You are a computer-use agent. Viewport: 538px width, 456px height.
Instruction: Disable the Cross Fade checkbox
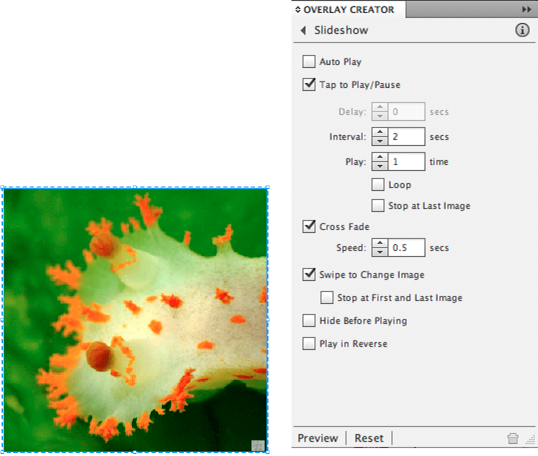click(x=309, y=226)
